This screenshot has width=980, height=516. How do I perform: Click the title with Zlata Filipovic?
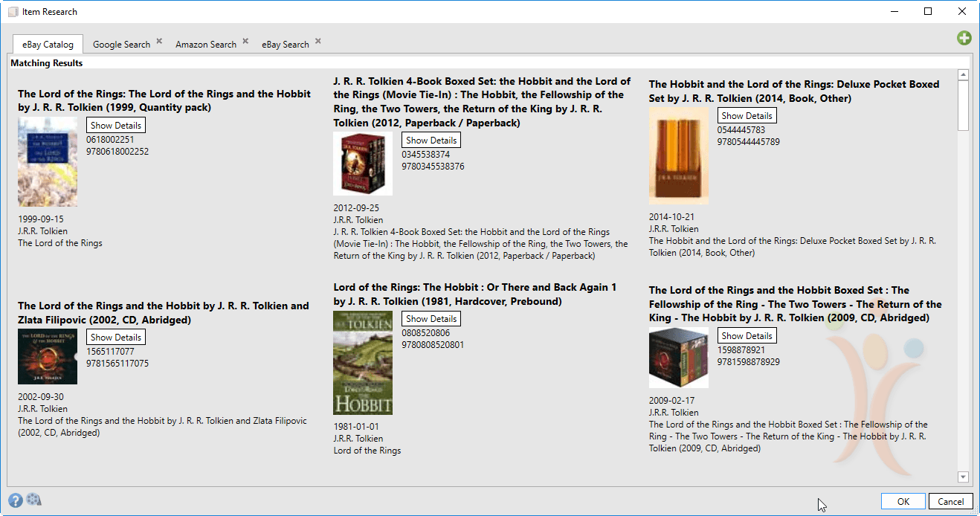[164, 312]
